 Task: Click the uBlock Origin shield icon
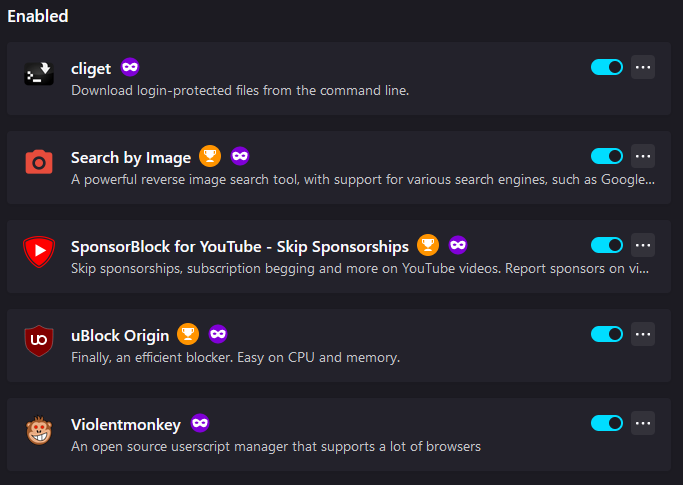coord(39,341)
